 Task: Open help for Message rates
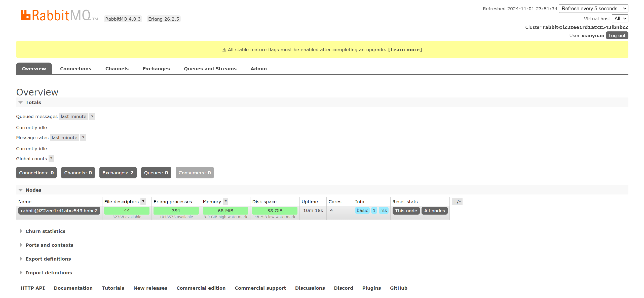pyautogui.click(x=83, y=137)
